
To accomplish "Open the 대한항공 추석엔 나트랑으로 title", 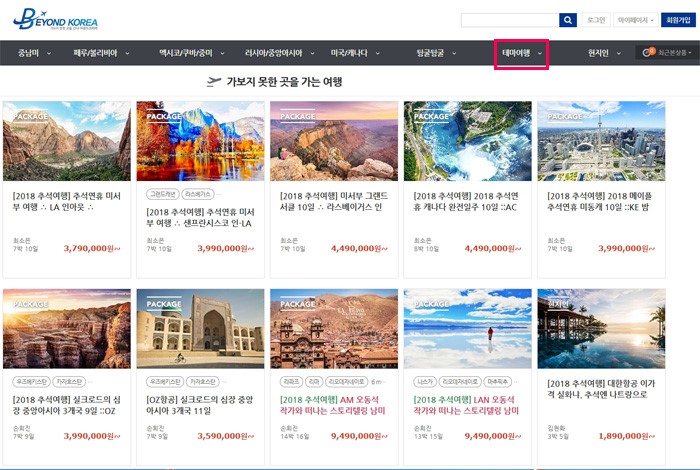I will tap(601, 389).
